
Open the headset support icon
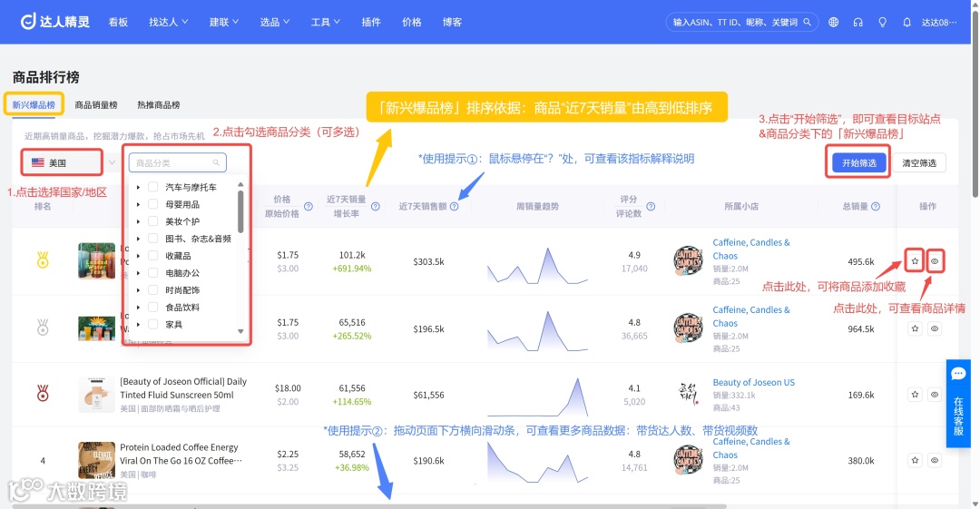click(857, 22)
